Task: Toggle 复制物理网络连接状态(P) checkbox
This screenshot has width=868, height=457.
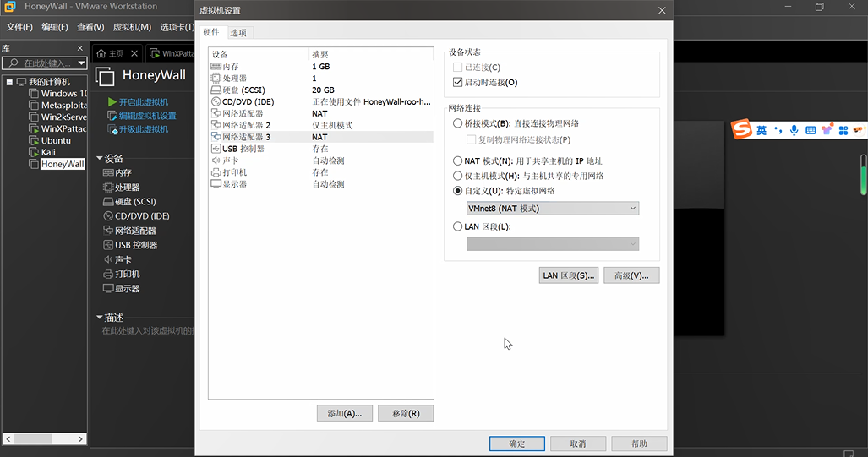Action: [471, 139]
